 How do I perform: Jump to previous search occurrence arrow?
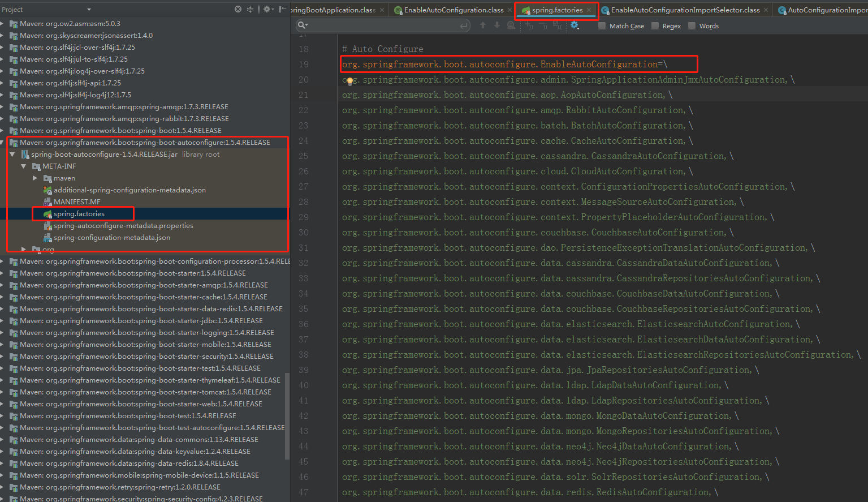click(x=482, y=25)
